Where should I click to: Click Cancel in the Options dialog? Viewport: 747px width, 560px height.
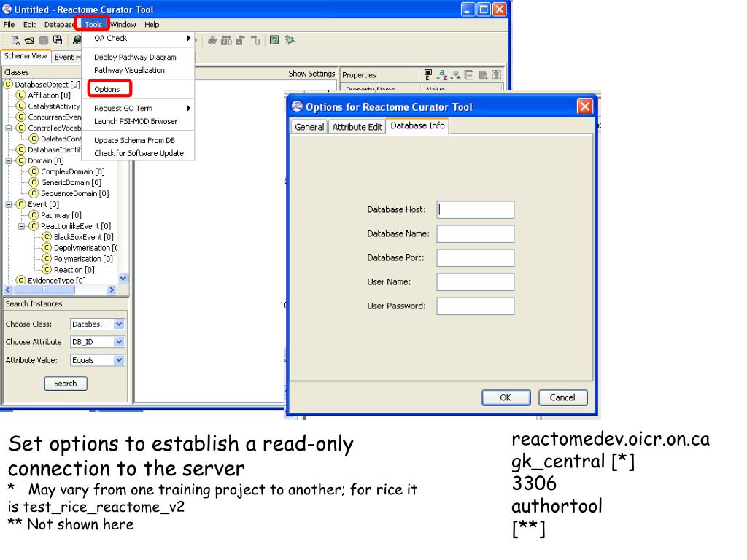(x=562, y=397)
